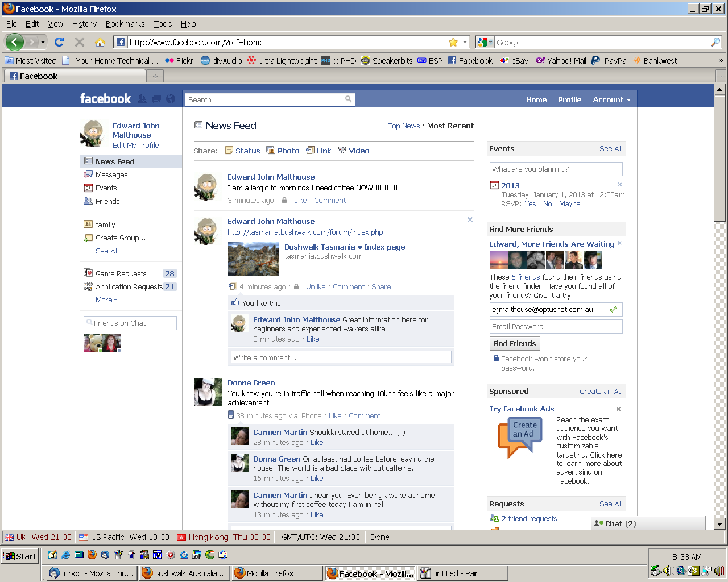Click the Windows Start button

pos(20,556)
